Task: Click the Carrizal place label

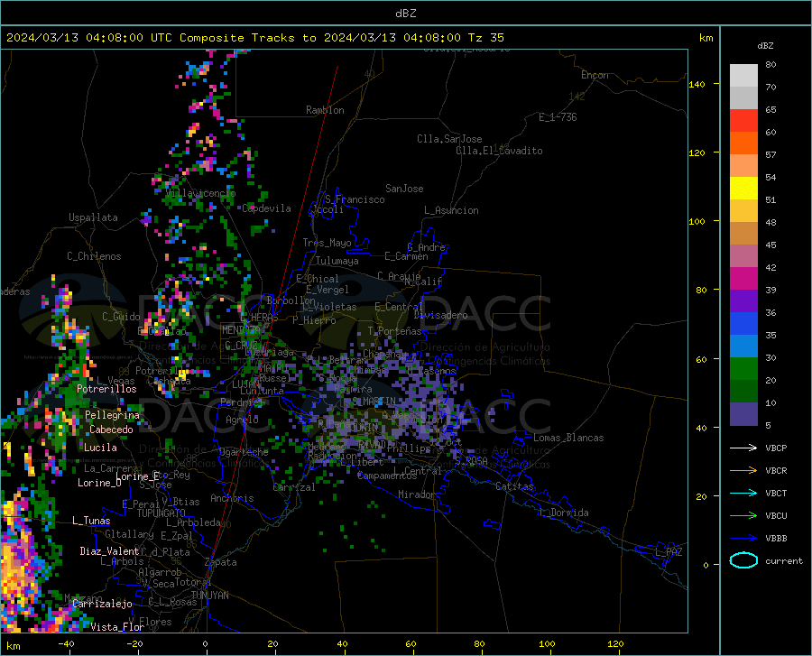Action: [293, 487]
